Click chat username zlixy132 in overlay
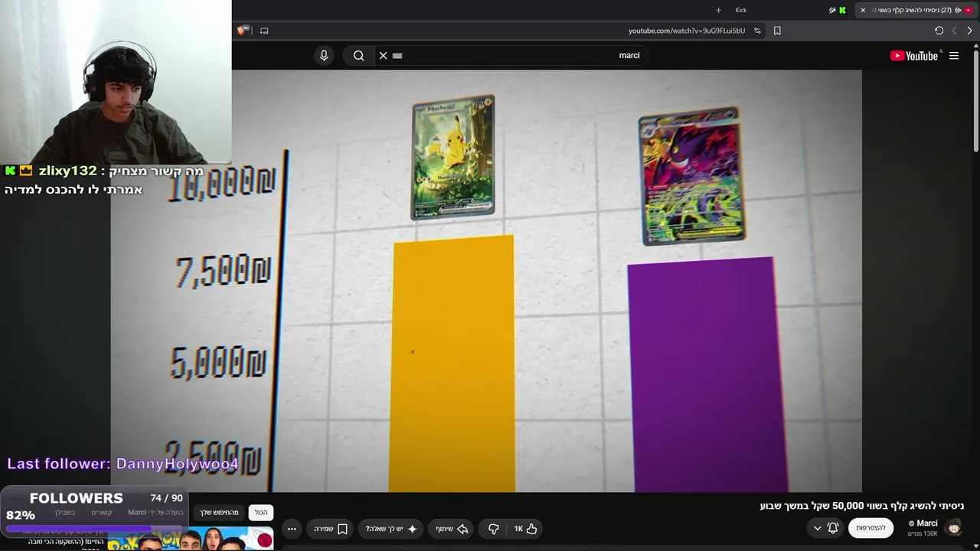Screen dimensions: 980x551 tap(68, 171)
